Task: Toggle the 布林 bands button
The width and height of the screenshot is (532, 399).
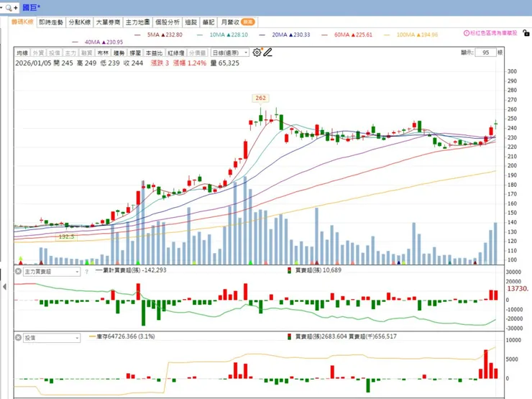Action: (103, 53)
